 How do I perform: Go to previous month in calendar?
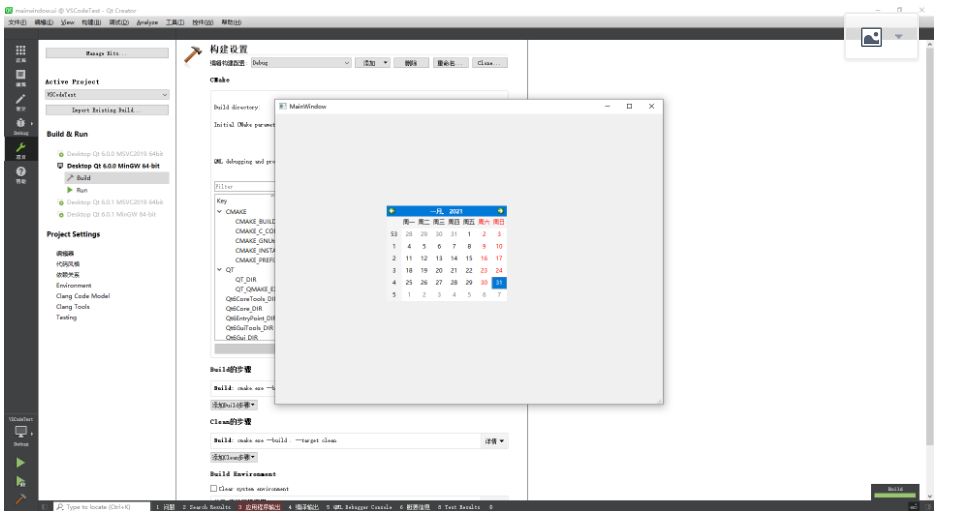coord(392,211)
